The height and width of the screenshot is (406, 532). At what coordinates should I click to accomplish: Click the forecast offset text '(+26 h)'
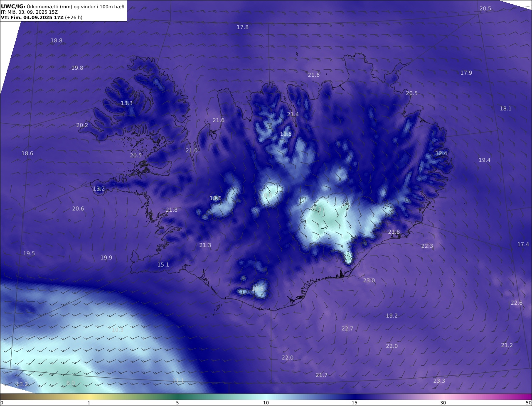(74, 17)
